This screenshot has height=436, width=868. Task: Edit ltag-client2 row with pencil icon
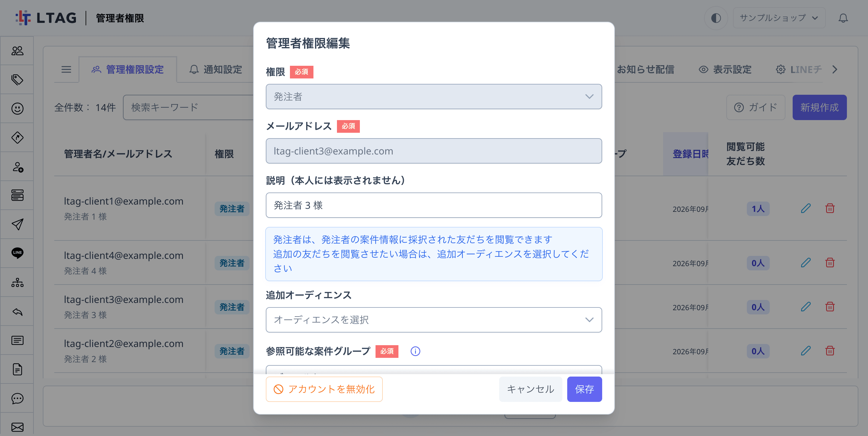point(806,351)
